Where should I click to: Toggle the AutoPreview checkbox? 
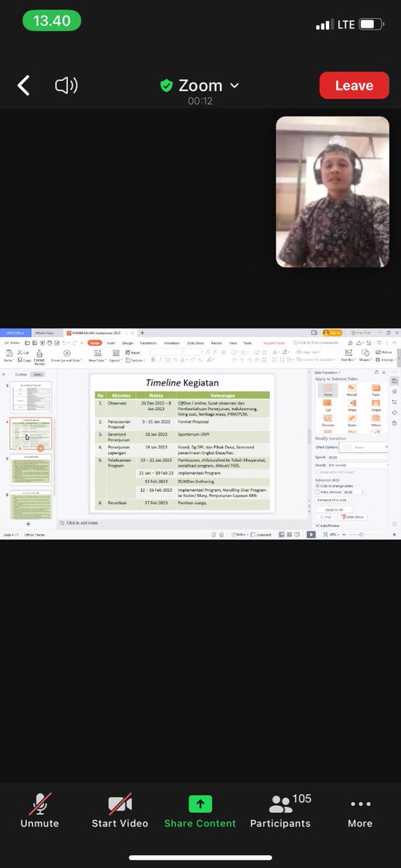(317, 525)
